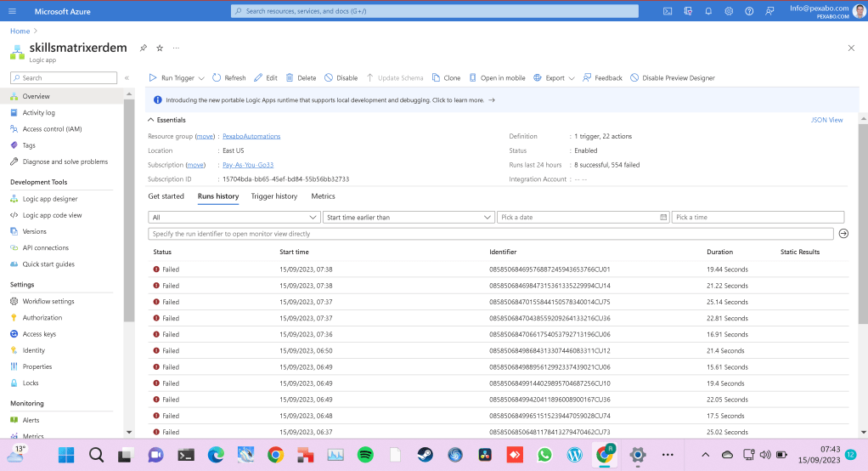Click the Refresh toolbar button
This screenshot has height=471, width=868.
pyautogui.click(x=229, y=78)
